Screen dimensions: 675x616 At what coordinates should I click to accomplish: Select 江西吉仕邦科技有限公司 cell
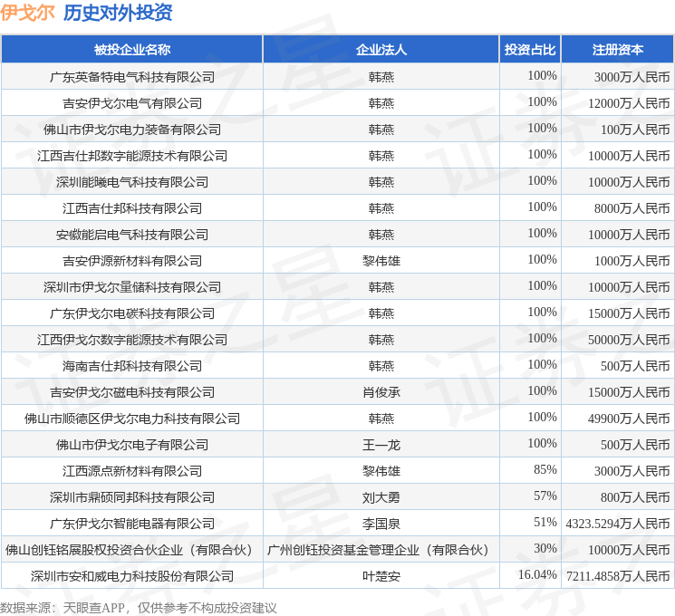tap(132, 208)
